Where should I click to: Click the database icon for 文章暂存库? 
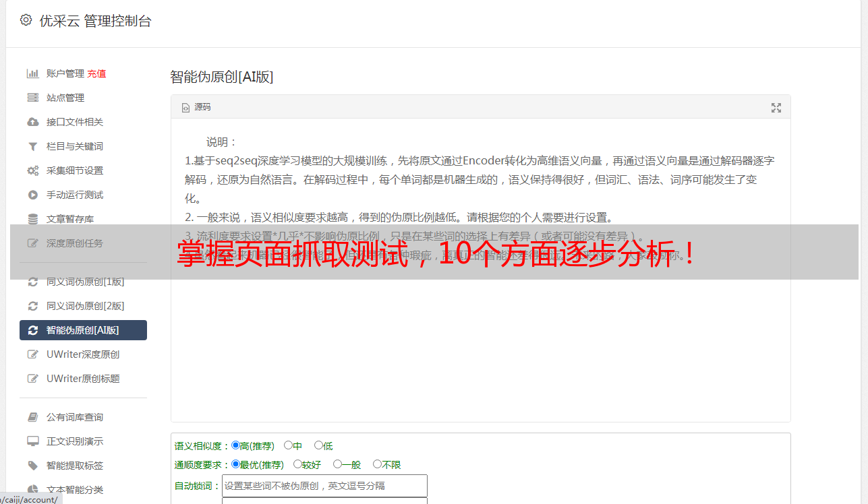32,219
